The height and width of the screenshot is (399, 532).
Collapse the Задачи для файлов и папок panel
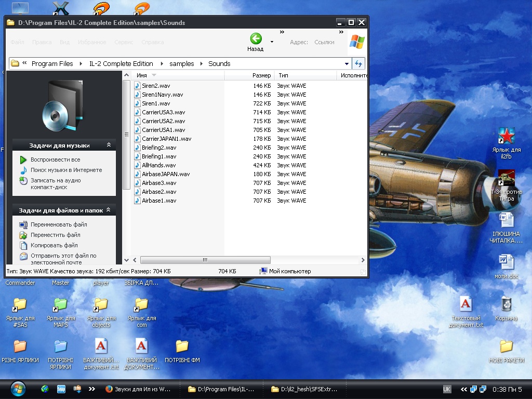pyautogui.click(x=109, y=210)
